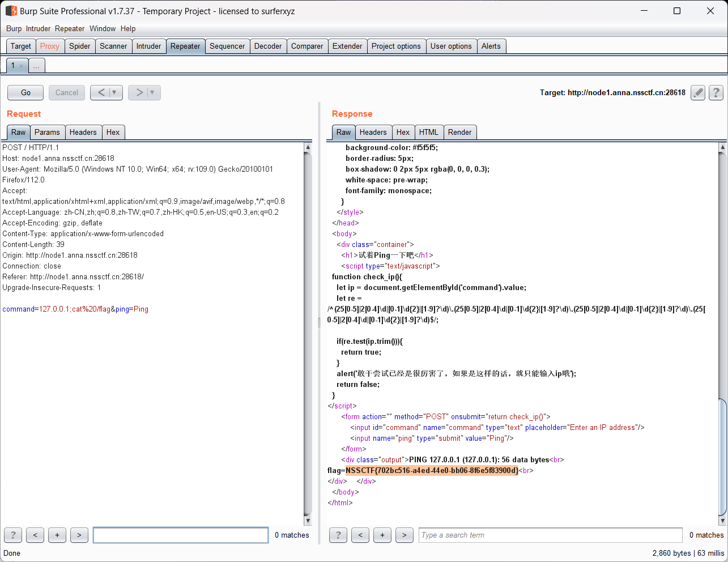
Task: Go to previous match in request search
Action: coord(35,535)
